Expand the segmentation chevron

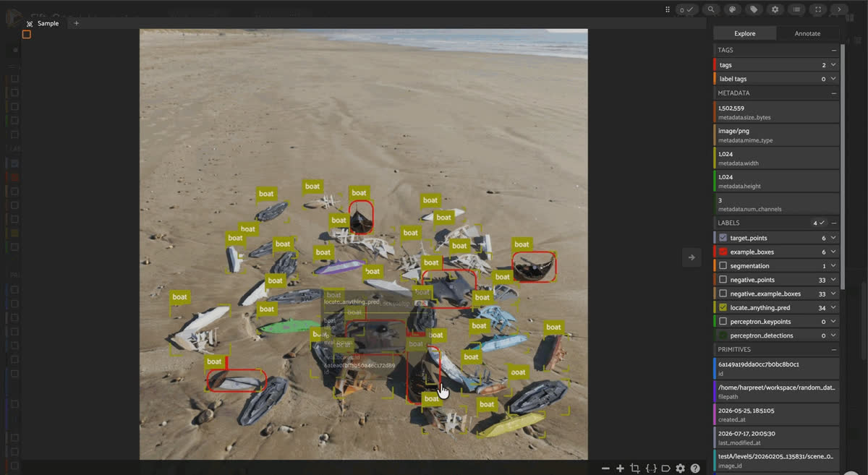point(833,266)
